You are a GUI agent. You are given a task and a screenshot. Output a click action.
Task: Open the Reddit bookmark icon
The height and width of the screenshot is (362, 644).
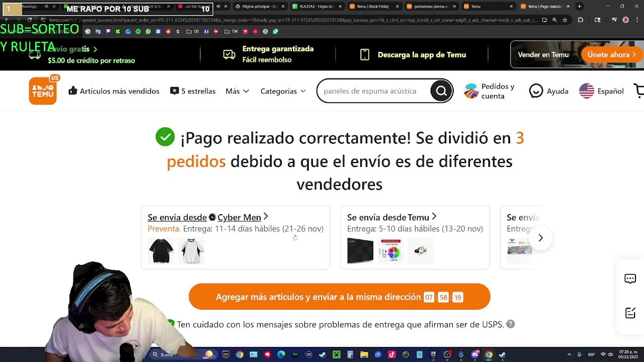pyautogui.click(x=169, y=31)
